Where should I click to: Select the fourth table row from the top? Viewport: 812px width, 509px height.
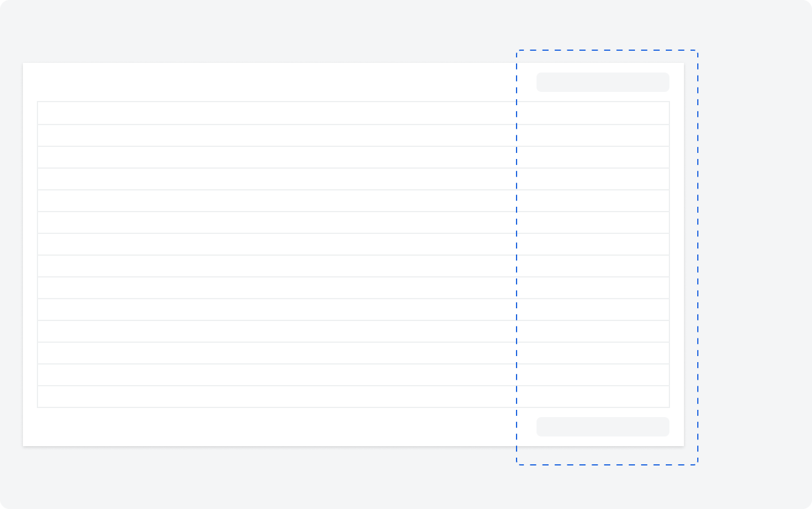click(x=353, y=179)
